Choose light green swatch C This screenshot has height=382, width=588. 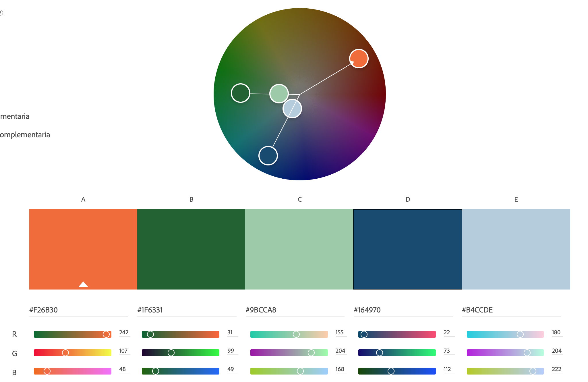click(299, 249)
